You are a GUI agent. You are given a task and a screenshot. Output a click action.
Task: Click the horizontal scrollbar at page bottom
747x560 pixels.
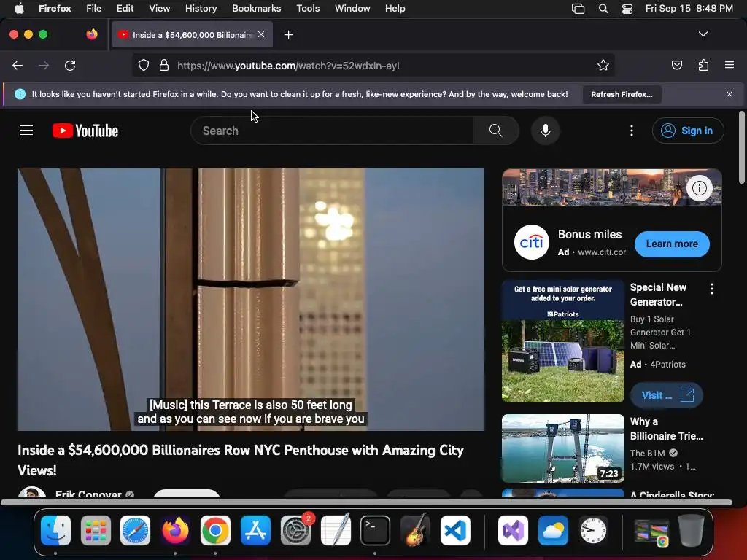[366, 502]
